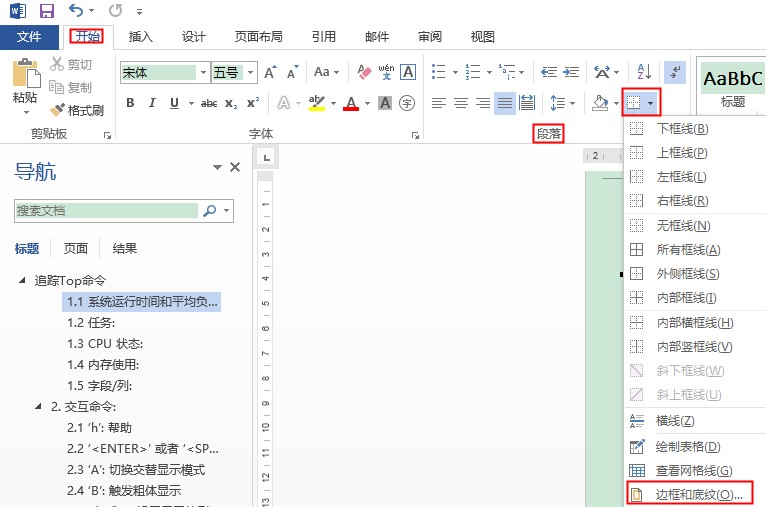Click the Clear Formatting eraser icon
The height and width of the screenshot is (507, 766).
coord(364,72)
